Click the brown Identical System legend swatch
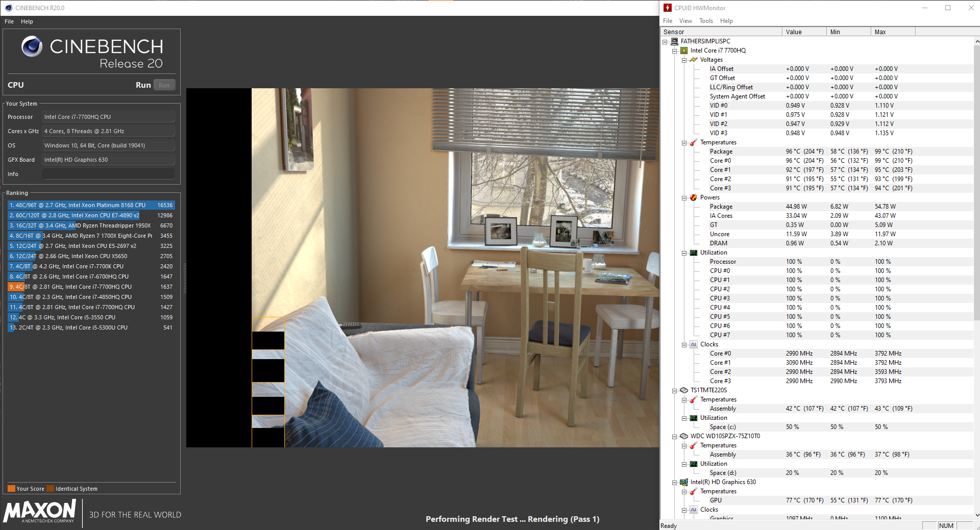This screenshot has width=980, height=530. point(50,488)
